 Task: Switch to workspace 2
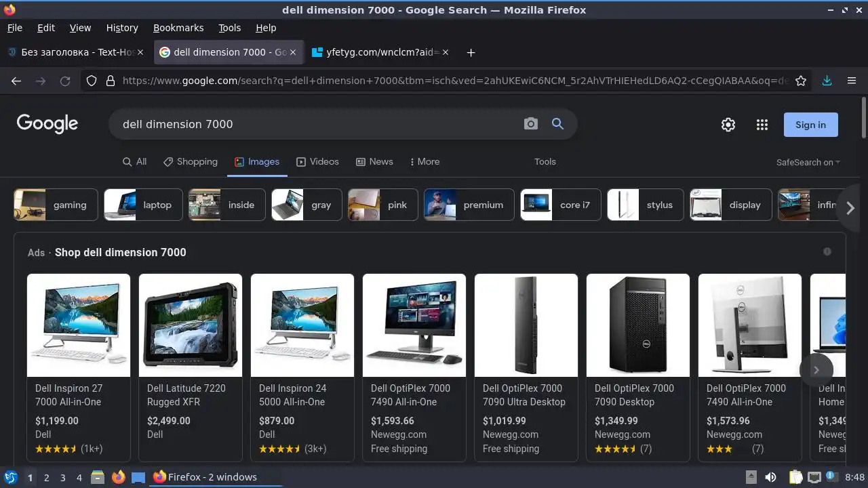(x=46, y=477)
